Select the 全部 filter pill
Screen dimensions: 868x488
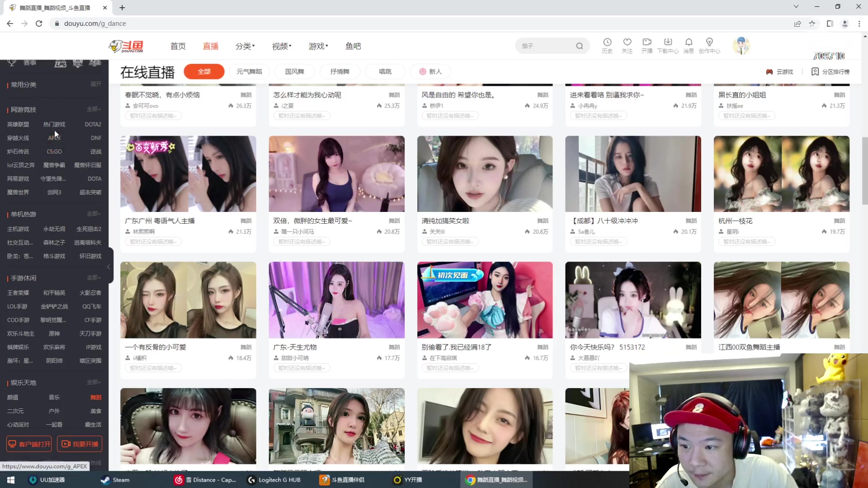click(x=204, y=71)
